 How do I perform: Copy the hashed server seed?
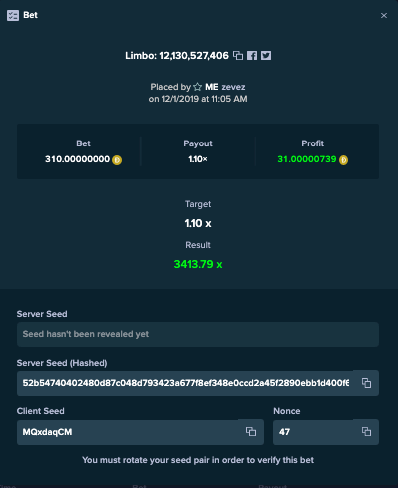coord(366,383)
